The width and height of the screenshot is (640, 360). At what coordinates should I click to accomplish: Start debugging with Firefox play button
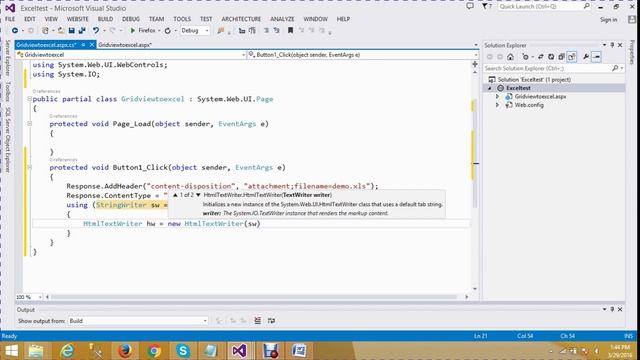(133, 31)
